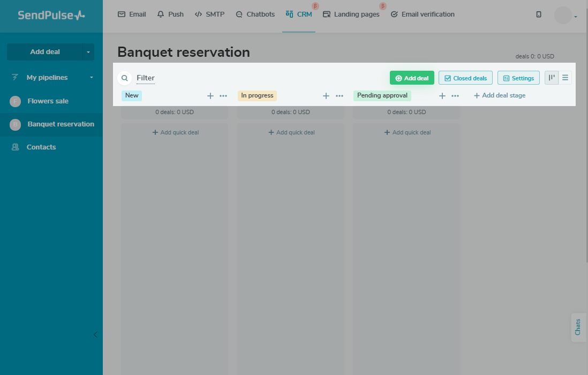
Task: Click the Flowers sale avatar circle
Action: point(15,101)
